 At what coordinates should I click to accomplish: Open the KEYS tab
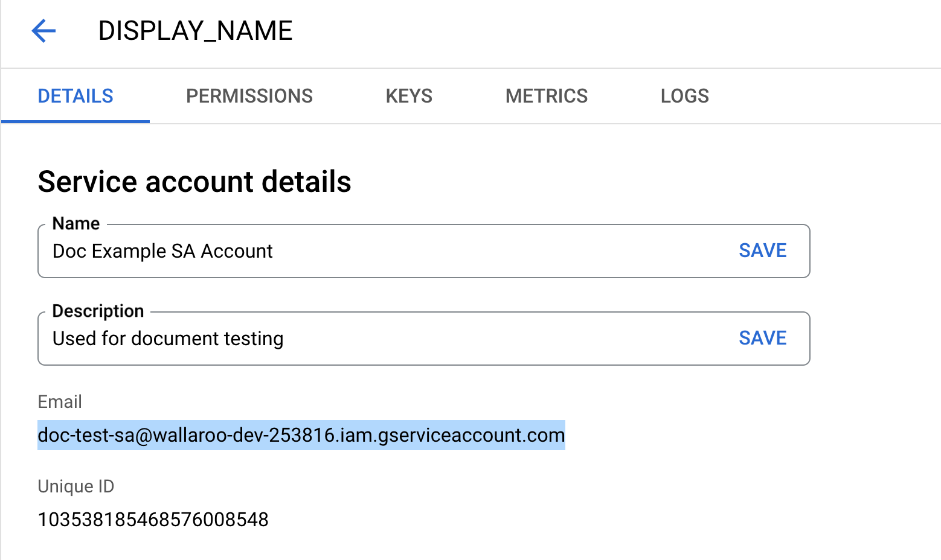coord(409,95)
